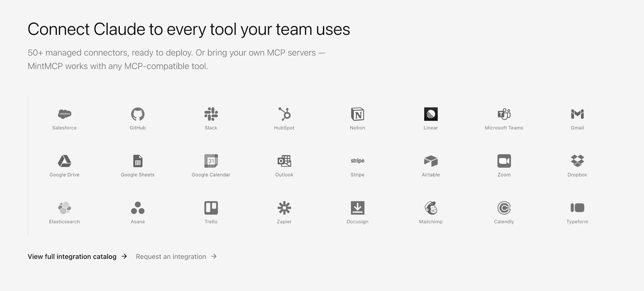Screen dimensions: 644x291
Task: Select the Docusign download-arrow icon
Action: click(358, 208)
